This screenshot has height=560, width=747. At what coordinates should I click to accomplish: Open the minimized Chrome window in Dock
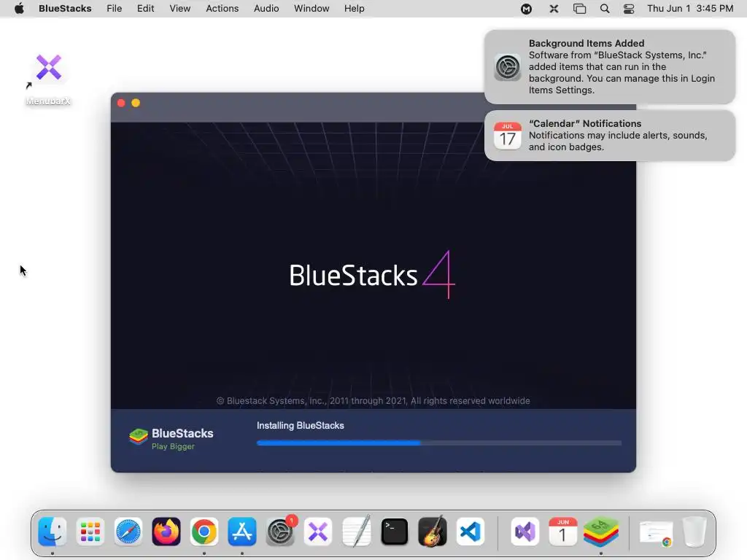coord(657,533)
